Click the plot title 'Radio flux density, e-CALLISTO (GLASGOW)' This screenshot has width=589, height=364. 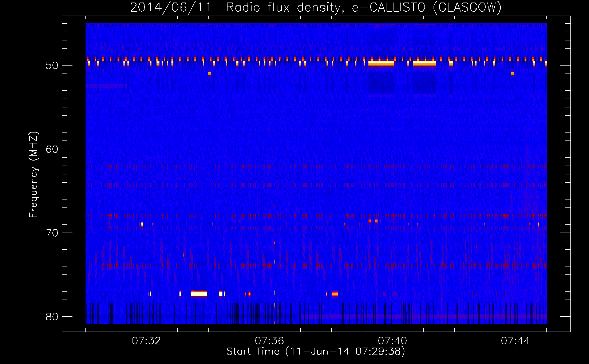[x=364, y=8]
